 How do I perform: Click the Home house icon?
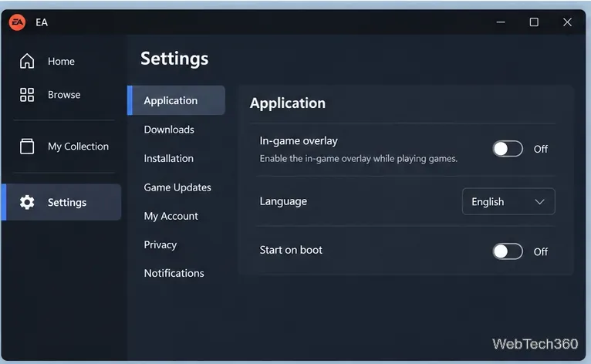27,61
